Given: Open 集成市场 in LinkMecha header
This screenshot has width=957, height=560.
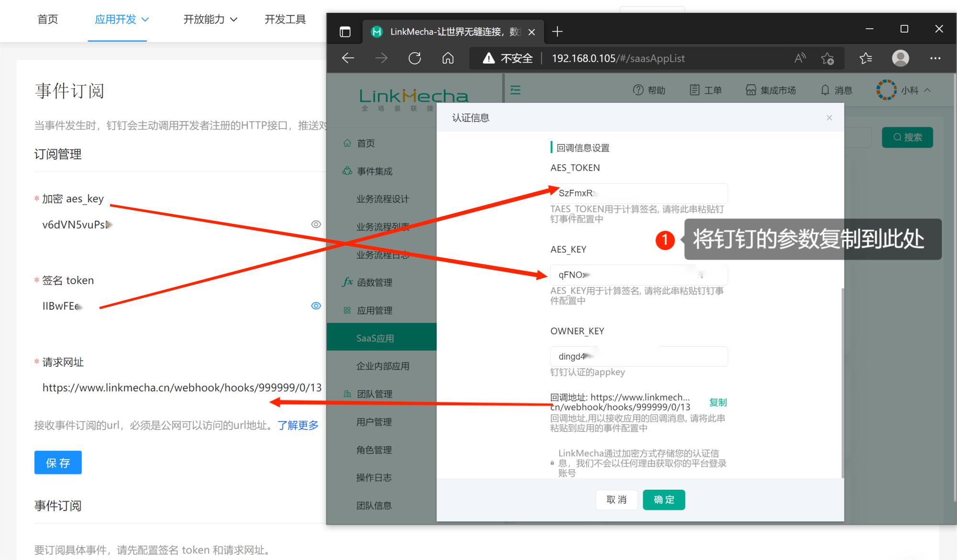Looking at the screenshot, I should pos(770,90).
